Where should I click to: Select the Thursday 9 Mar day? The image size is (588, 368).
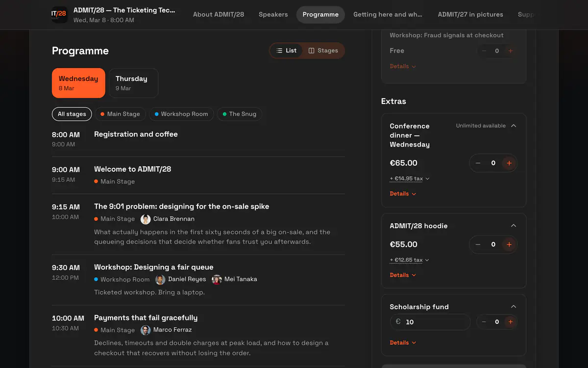tap(133, 83)
